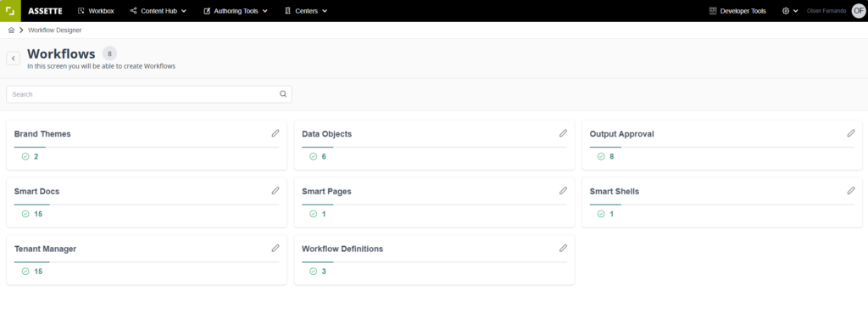The height and width of the screenshot is (336, 868).
Task: Open the Smart Pages card title
Action: click(326, 192)
